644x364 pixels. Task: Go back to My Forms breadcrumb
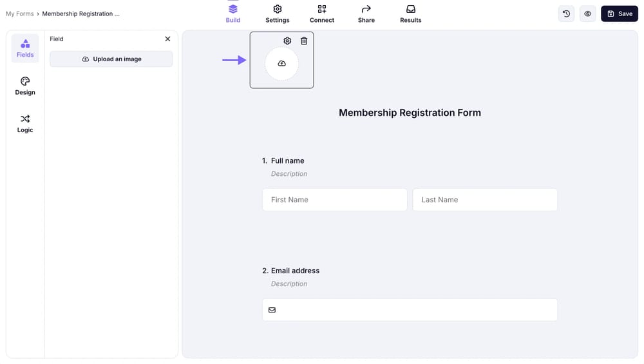click(19, 14)
